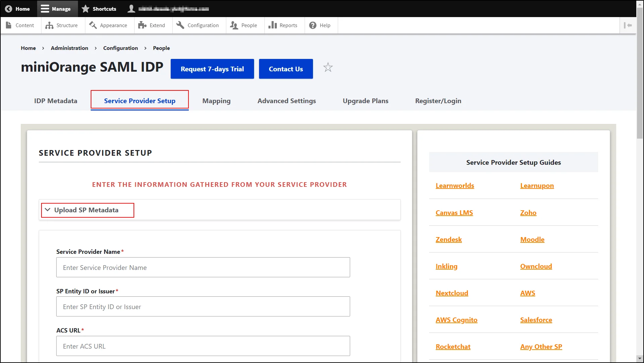Image resolution: width=644 pixels, height=363 pixels.
Task: Click the page vertical scrollbar thumb
Action: pos(640,72)
